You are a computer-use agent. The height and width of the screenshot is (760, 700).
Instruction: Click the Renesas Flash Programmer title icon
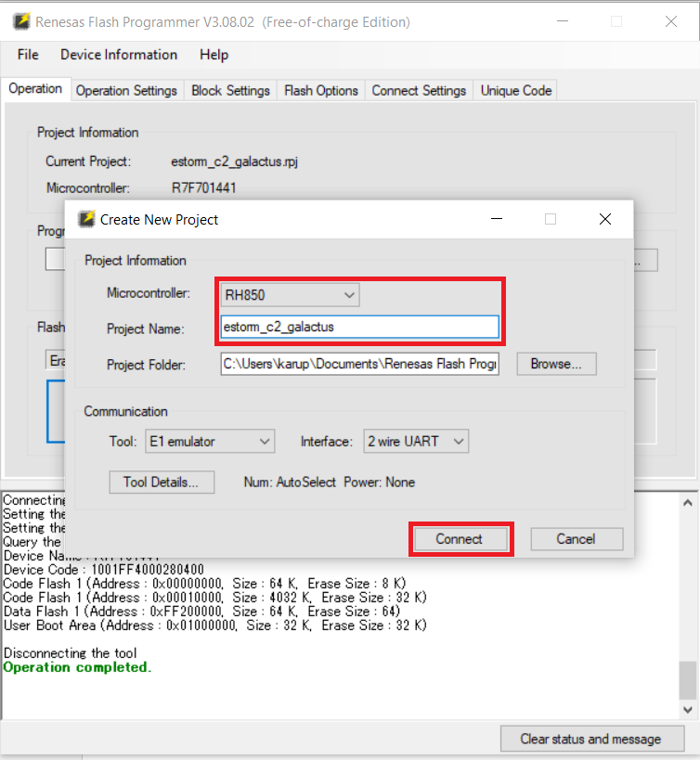(x=20, y=21)
